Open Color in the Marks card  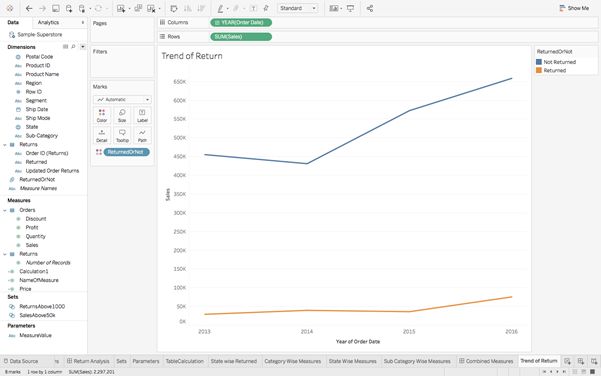click(102, 115)
